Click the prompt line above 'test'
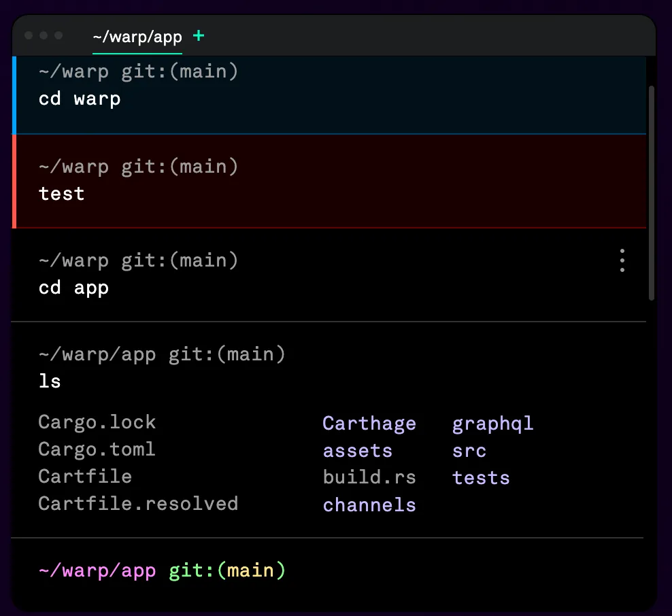 (x=138, y=167)
